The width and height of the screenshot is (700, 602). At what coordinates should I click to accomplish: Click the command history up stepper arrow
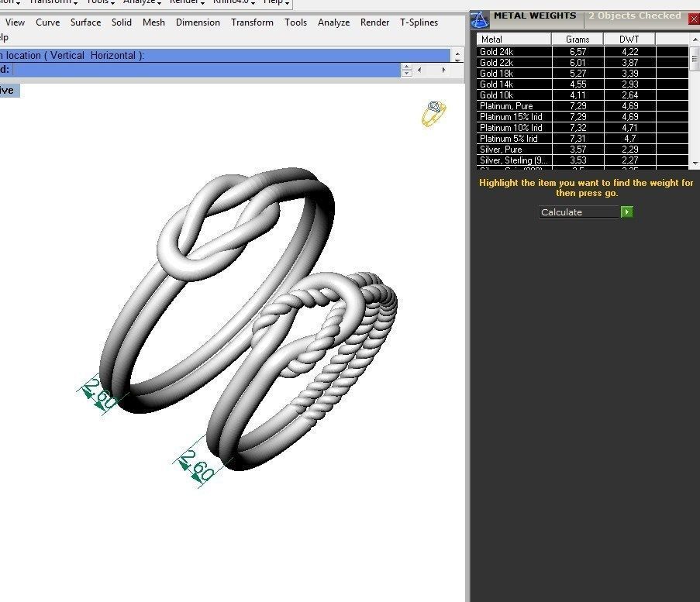click(x=407, y=67)
